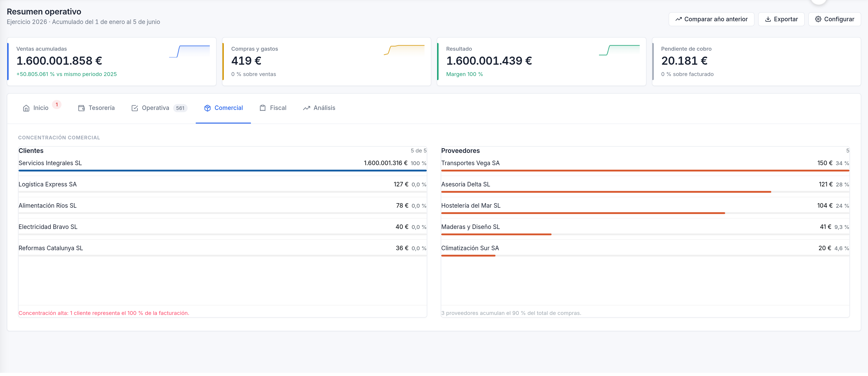868x376 pixels.
Task: Open the Compras y gastos card
Action: tap(326, 62)
